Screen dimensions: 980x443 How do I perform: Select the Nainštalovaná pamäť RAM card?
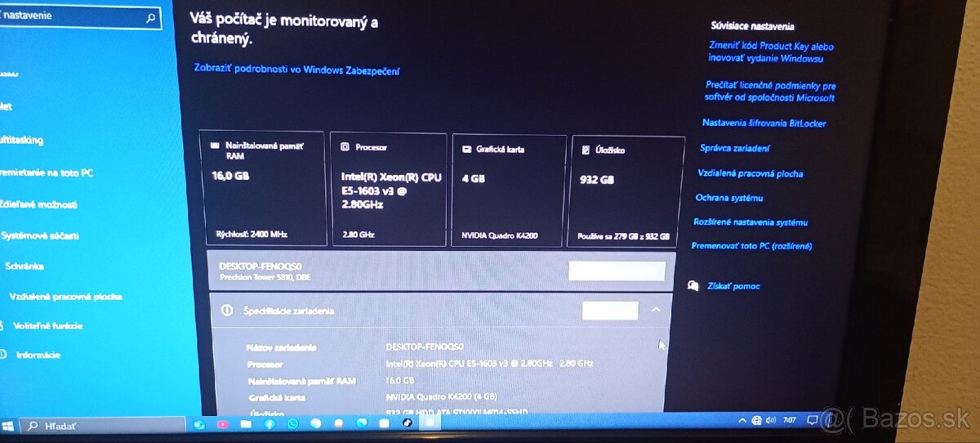(x=262, y=188)
